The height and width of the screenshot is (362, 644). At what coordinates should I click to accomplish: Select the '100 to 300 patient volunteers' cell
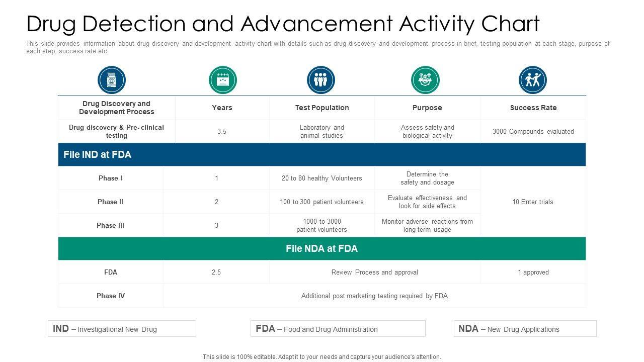point(322,202)
